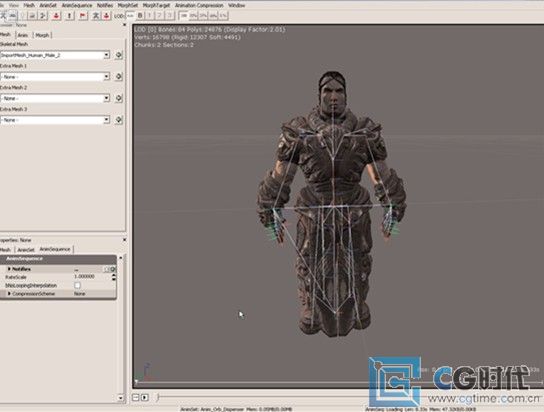Toggle the show skeleton toolbar icon
Image resolution: width=544 pixels, height=412 pixels.
click(3, 16)
